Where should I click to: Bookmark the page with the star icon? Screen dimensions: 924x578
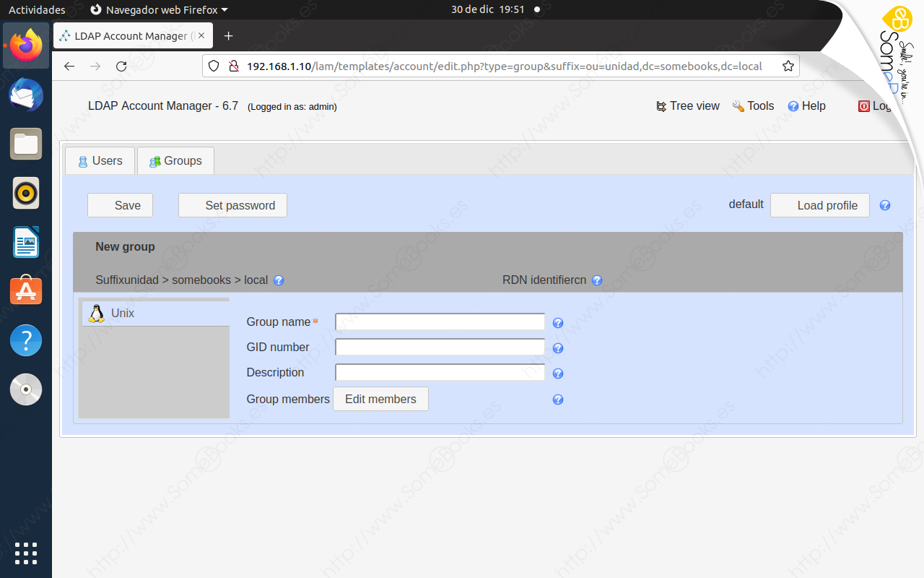pos(788,65)
